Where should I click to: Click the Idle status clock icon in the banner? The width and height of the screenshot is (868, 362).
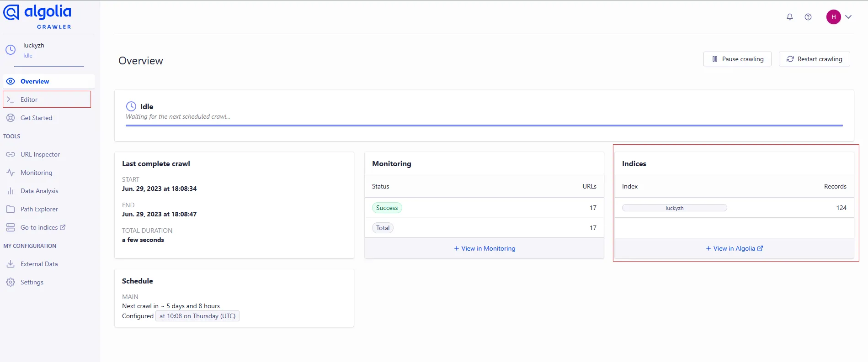(x=131, y=106)
